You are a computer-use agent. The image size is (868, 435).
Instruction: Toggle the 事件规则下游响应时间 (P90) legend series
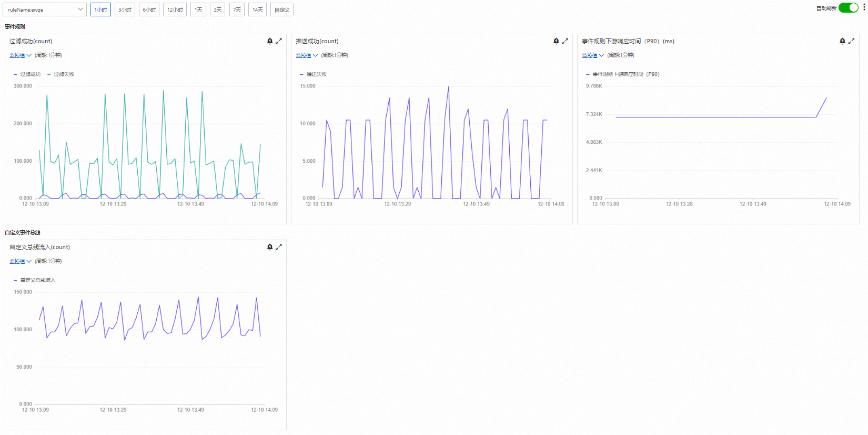(622, 74)
